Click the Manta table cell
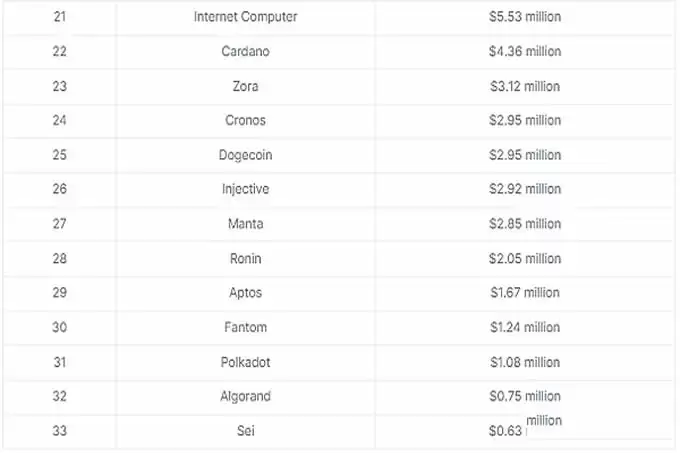Screen dimensions: 680x453 [245, 224]
